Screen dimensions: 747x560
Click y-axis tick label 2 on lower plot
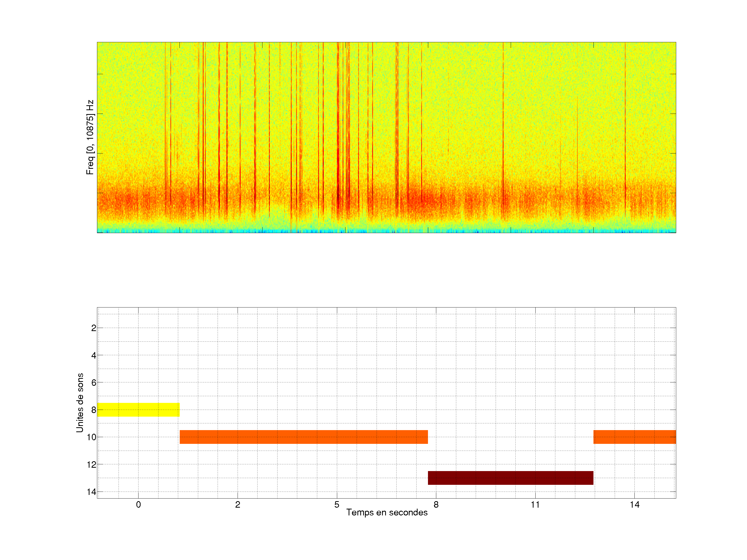coord(94,328)
